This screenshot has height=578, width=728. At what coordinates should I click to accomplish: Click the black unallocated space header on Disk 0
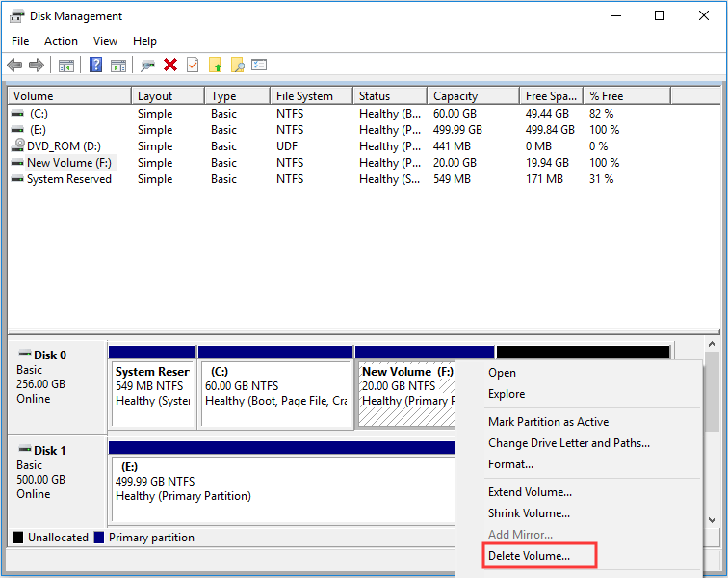584,353
